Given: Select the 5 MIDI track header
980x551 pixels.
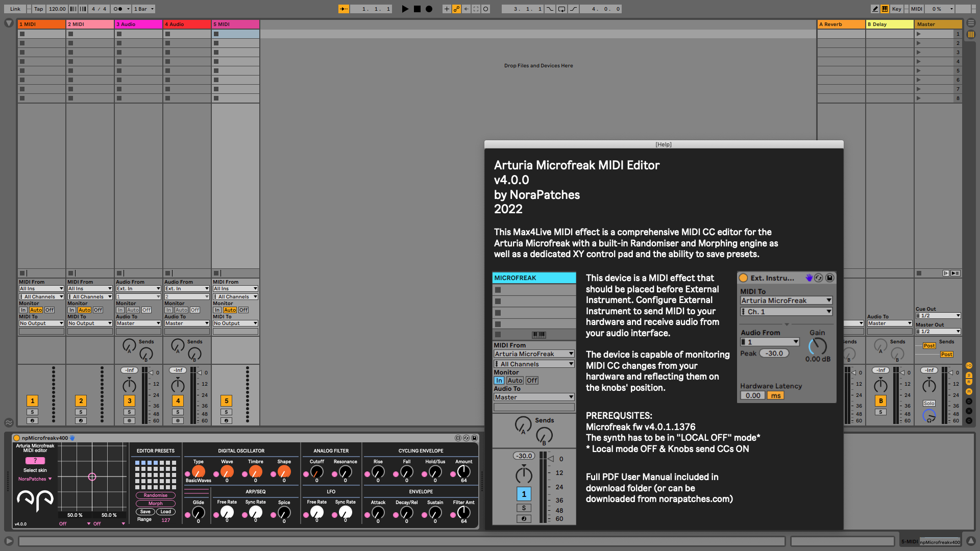Looking at the screenshot, I should point(235,24).
